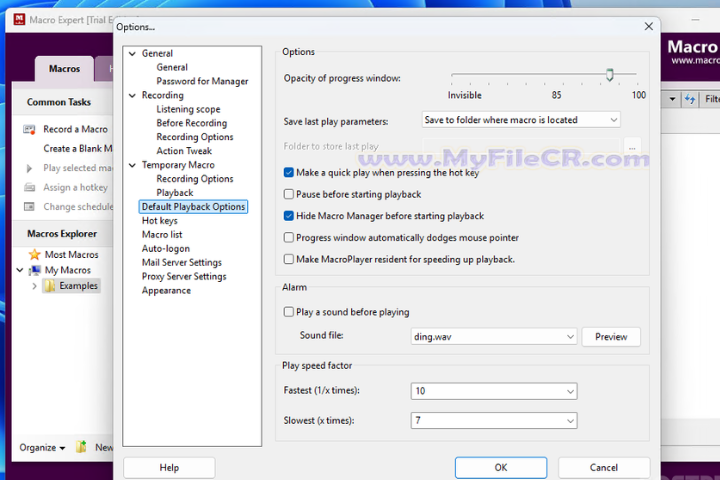The height and width of the screenshot is (480, 720).
Task: Select General sub-item under General
Action: click(x=172, y=68)
